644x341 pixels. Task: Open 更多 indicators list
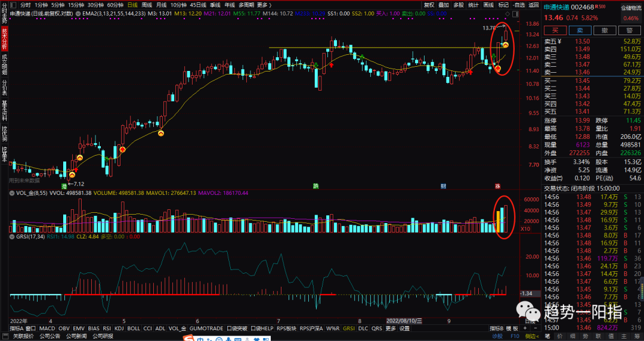391,328
